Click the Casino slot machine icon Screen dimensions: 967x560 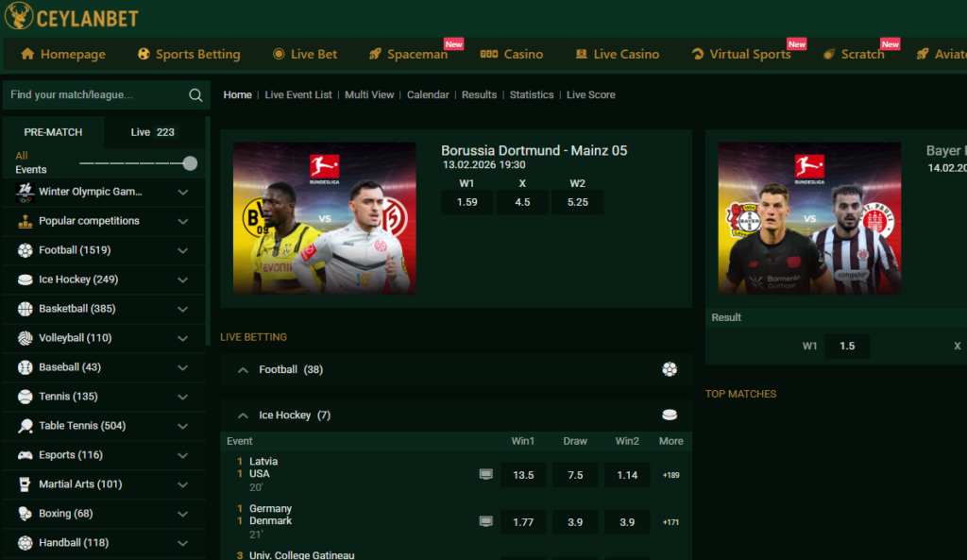[489, 54]
